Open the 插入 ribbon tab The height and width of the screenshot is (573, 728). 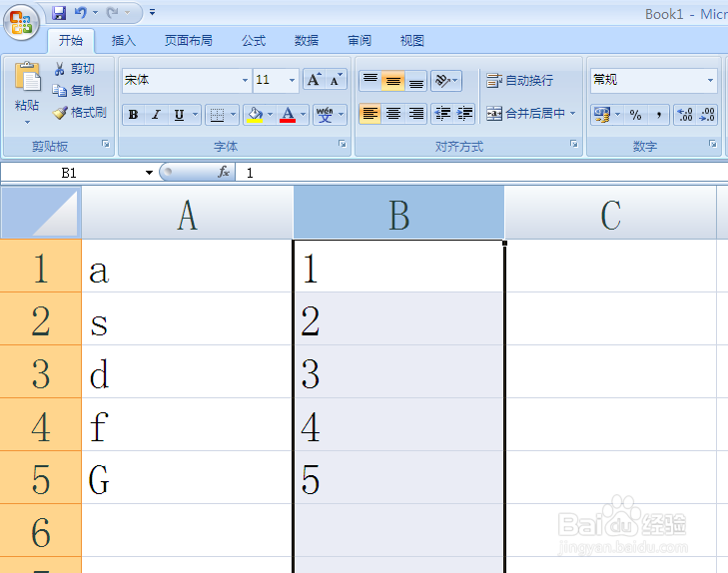point(124,41)
